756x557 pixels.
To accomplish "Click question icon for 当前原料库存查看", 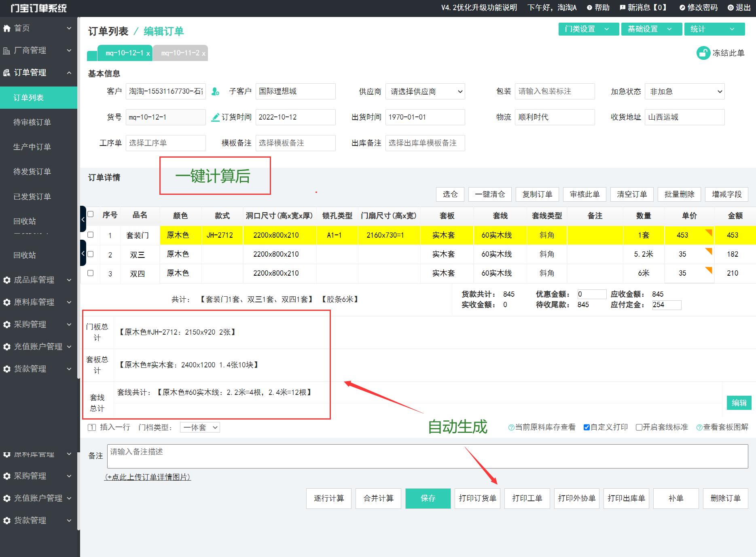I will point(511,428).
